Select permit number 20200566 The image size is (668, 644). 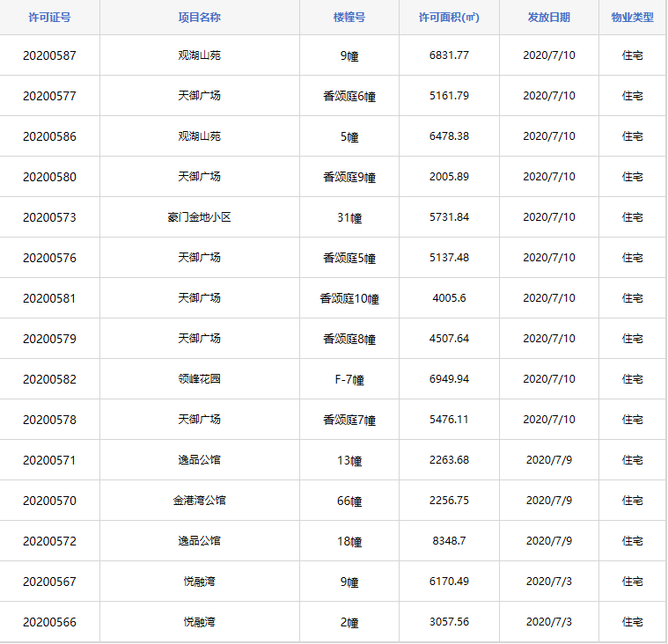point(49,622)
